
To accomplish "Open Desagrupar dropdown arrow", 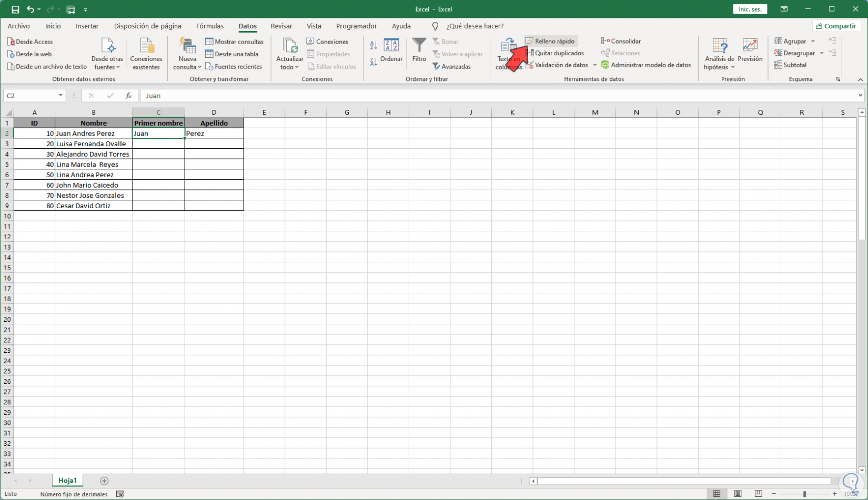I will click(x=822, y=53).
